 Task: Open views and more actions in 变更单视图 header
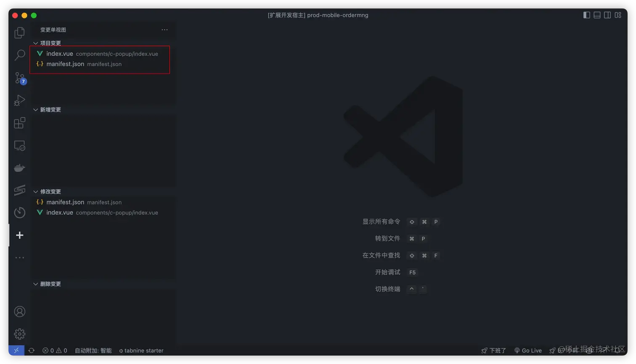164,29
